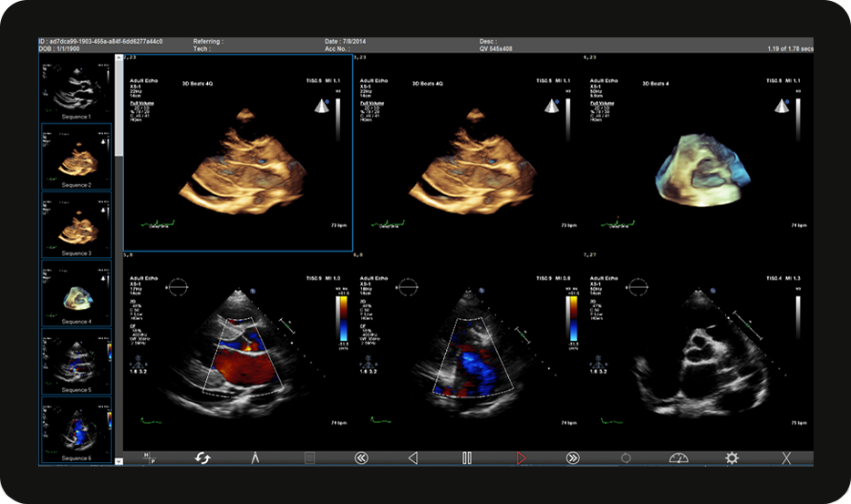851x504 pixels.
Task: Click the X icon in bottom toolbar
Action: coord(784,458)
